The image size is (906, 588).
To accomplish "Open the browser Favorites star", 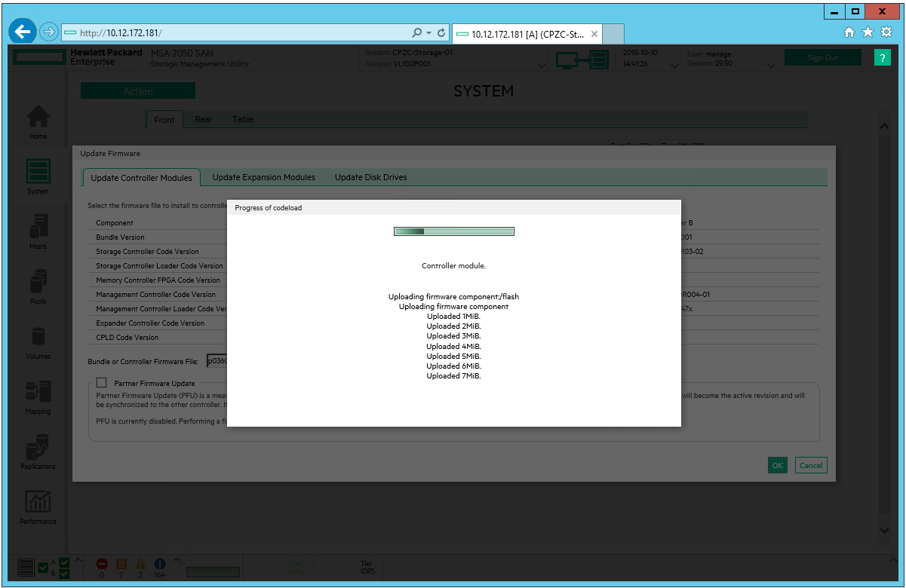I will [x=868, y=32].
